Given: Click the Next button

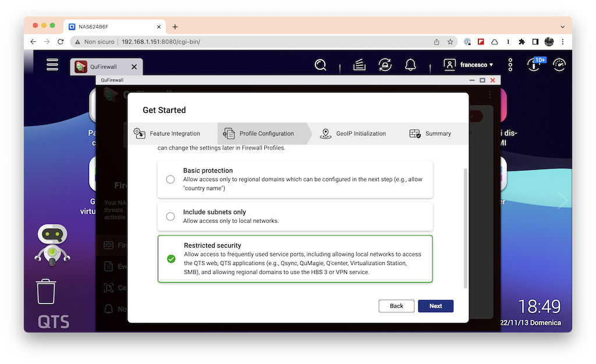Looking at the screenshot, I should point(435,306).
